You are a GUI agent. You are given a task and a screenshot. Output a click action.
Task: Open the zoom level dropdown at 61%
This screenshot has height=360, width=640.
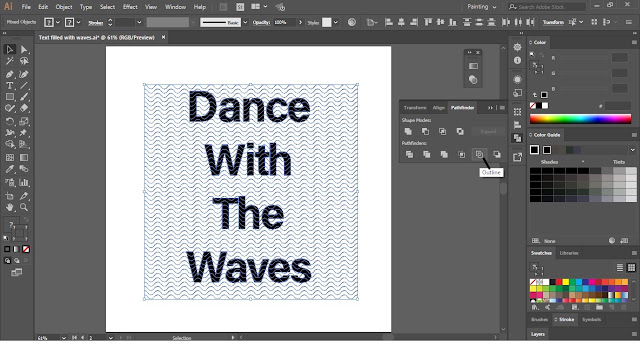(x=63, y=338)
